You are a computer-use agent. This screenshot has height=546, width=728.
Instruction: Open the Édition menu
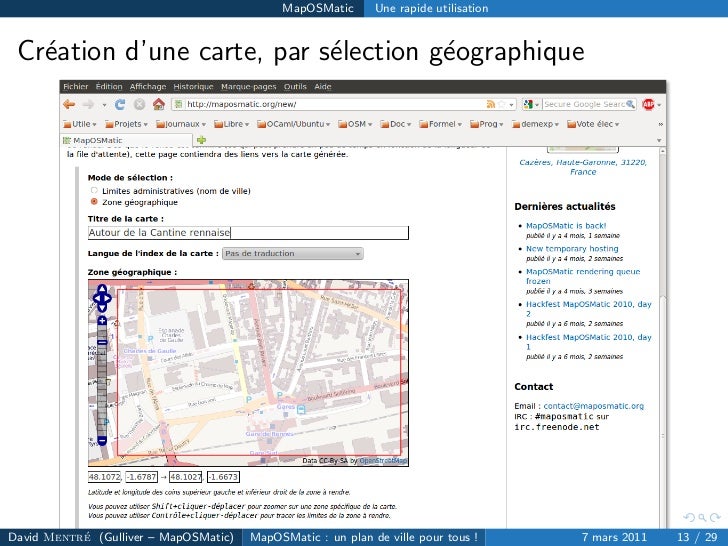pyautogui.click(x=109, y=86)
